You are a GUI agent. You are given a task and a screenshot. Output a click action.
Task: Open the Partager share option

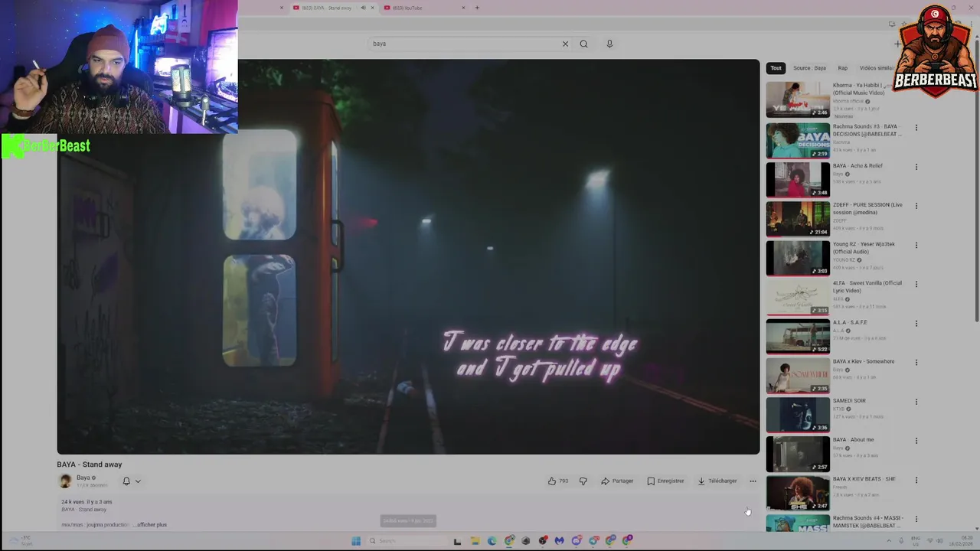[617, 481]
